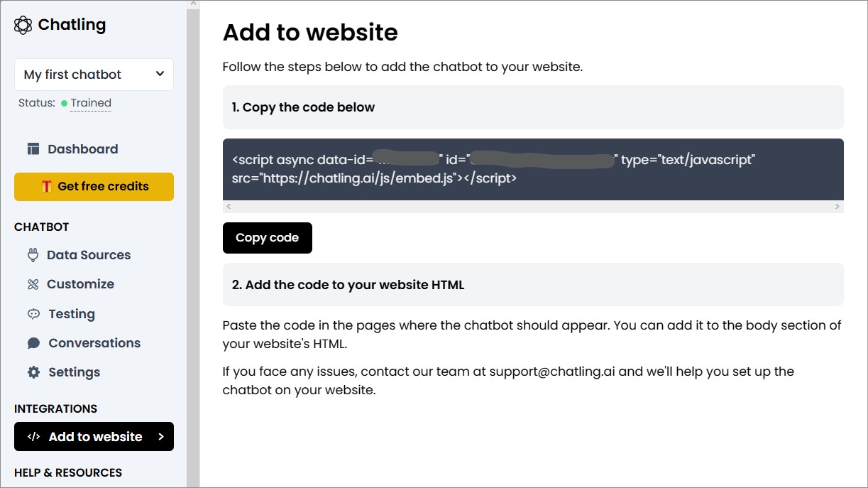The image size is (868, 488).
Task: Click the Testing chat bubble icon
Action: coord(33,314)
